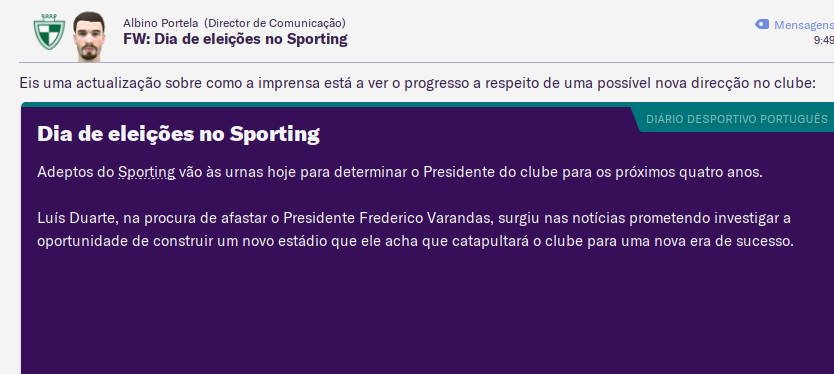834x374 pixels.
Task: Open Albino Portela's face portrait
Action: (x=88, y=36)
